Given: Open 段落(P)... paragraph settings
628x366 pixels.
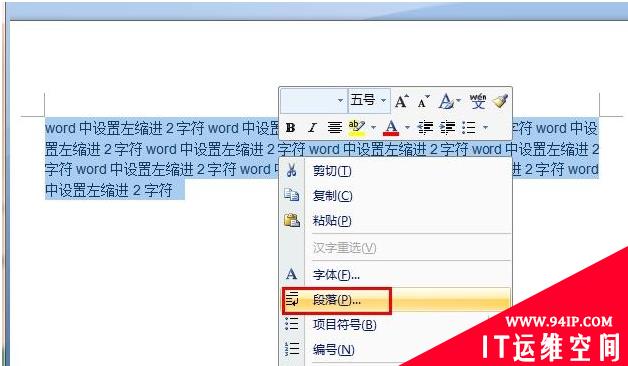Looking at the screenshot, I should tap(396, 300).
